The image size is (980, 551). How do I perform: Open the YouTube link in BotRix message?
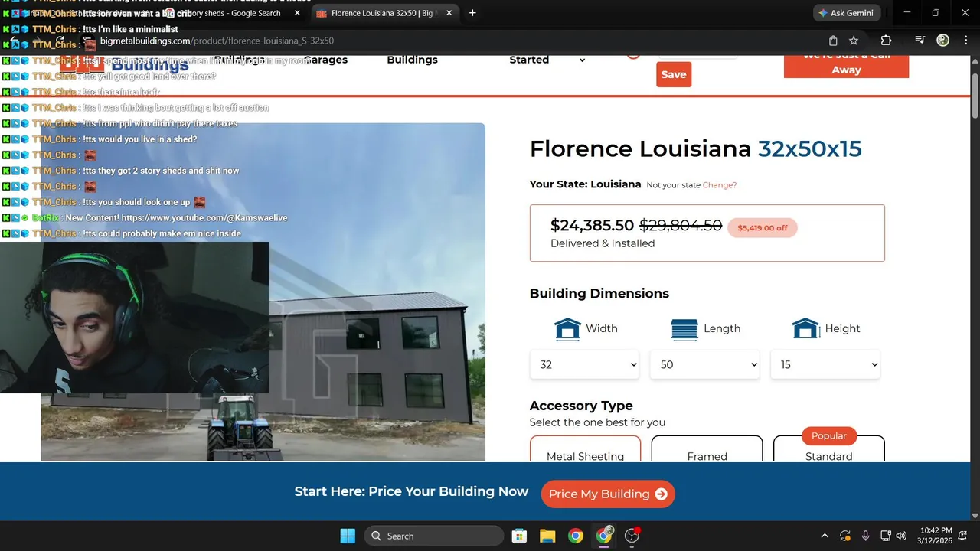(x=203, y=218)
